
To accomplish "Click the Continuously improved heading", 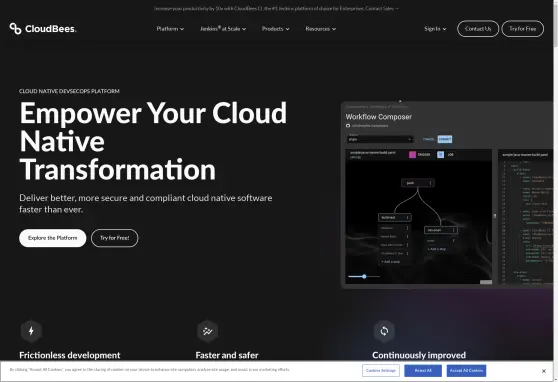I will click(419, 355).
